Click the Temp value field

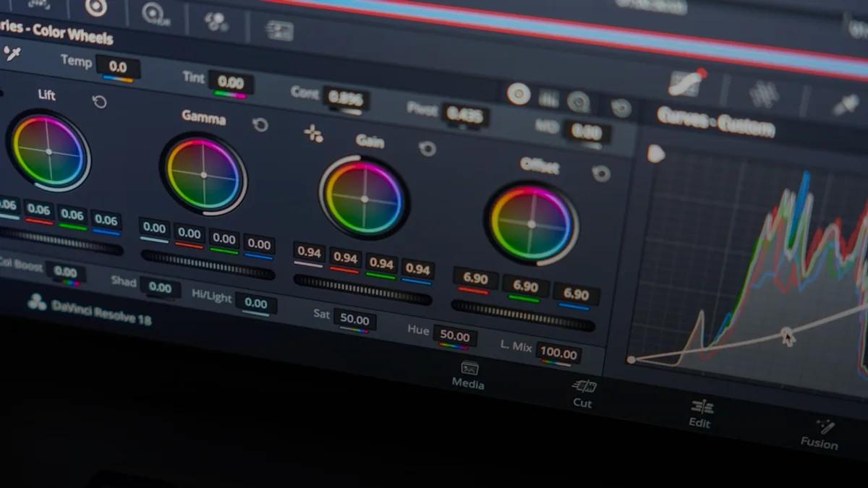(118, 67)
